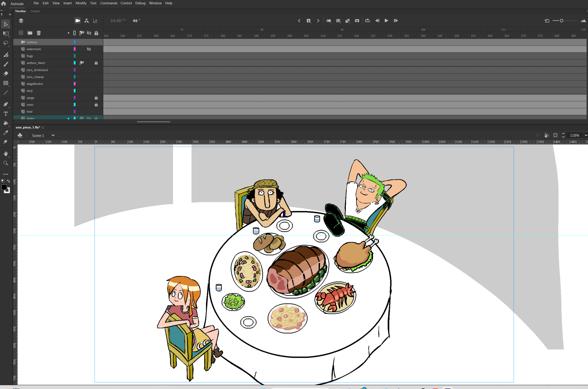588x389 pixels.
Task: Click the Center Frame icon
Action: coord(357,21)
